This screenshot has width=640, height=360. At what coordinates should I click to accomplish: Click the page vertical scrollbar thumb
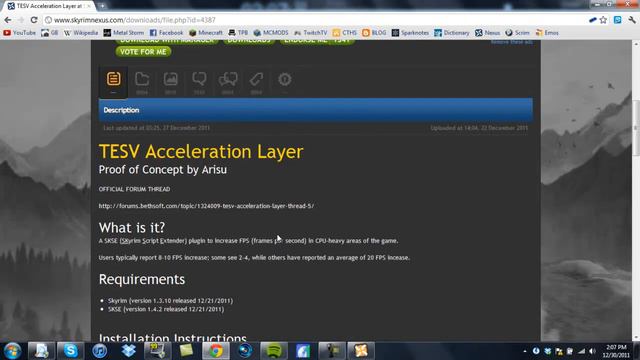point(636,127)
